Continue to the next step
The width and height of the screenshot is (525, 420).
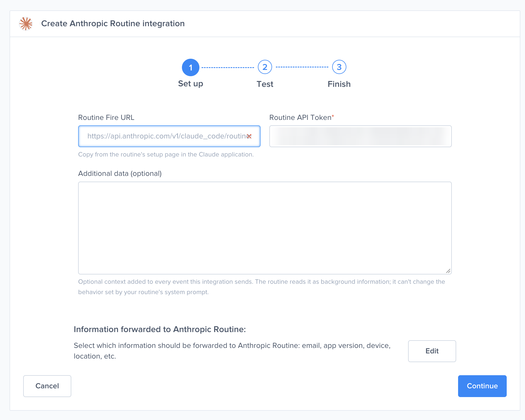point(482,386)
